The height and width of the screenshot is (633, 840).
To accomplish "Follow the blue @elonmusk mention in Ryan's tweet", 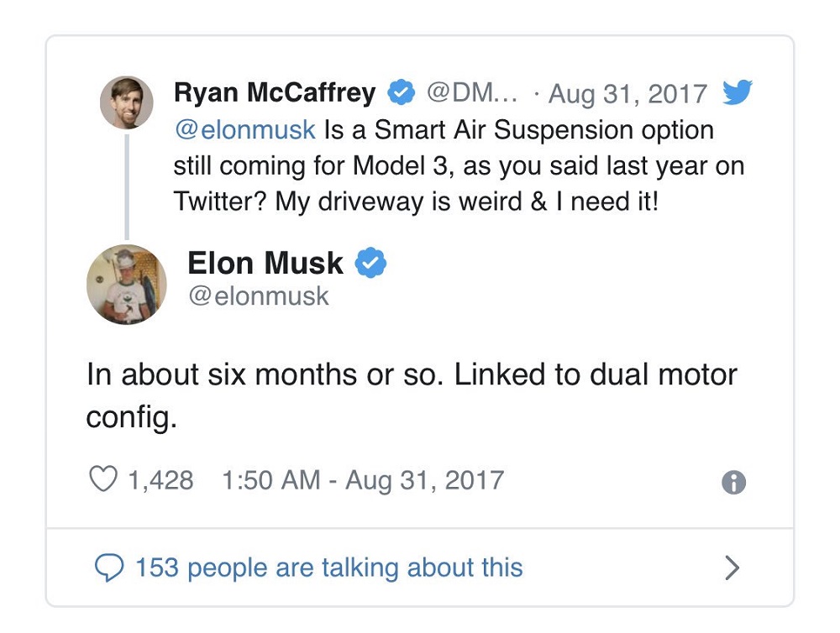I will click(x=244, y=130).
